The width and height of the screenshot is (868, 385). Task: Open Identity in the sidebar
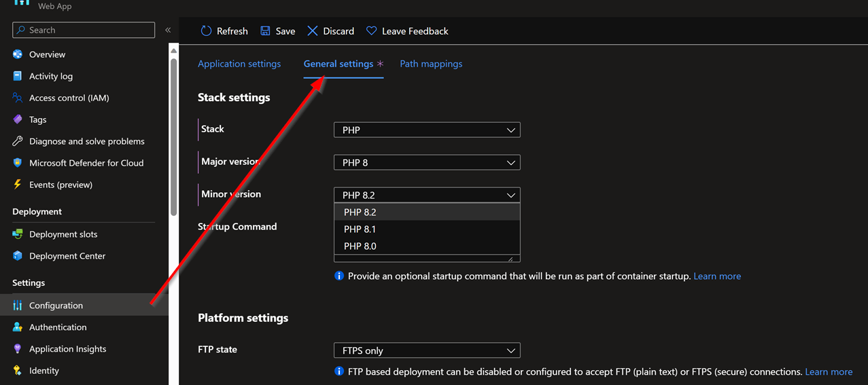click(44, 371)
